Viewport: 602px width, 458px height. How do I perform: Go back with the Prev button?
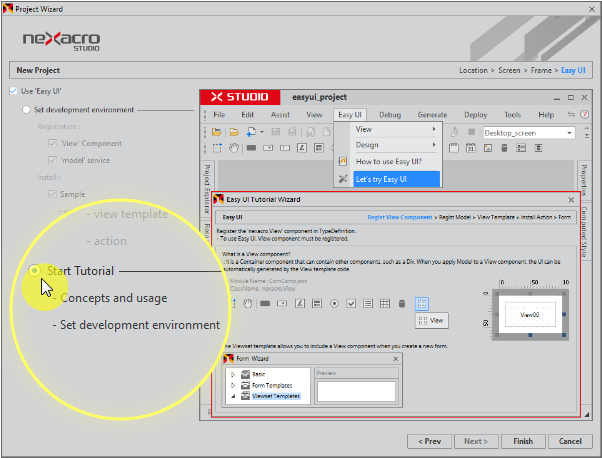[x=429, y=441]
